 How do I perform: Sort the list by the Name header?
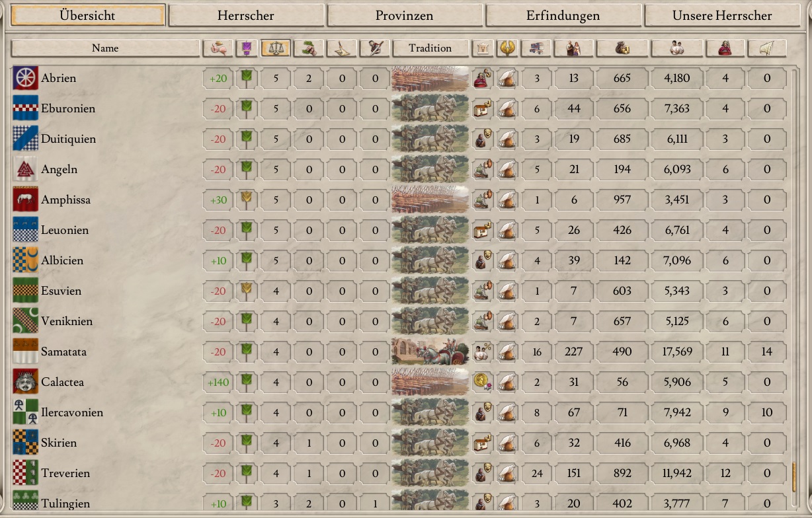(105, 48)
